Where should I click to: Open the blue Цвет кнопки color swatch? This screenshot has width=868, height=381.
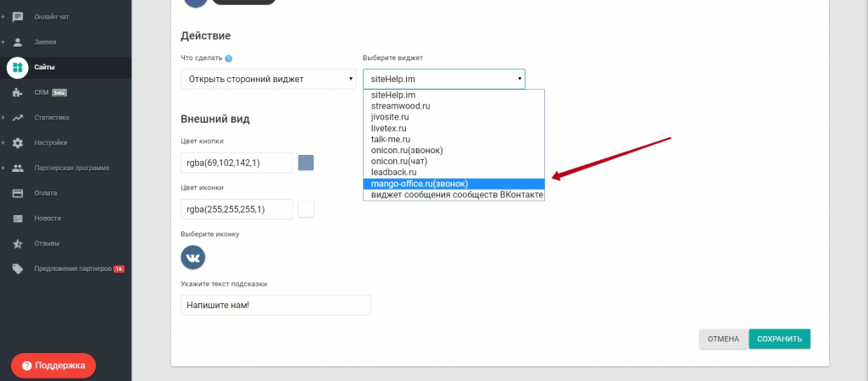pos(306,163)
